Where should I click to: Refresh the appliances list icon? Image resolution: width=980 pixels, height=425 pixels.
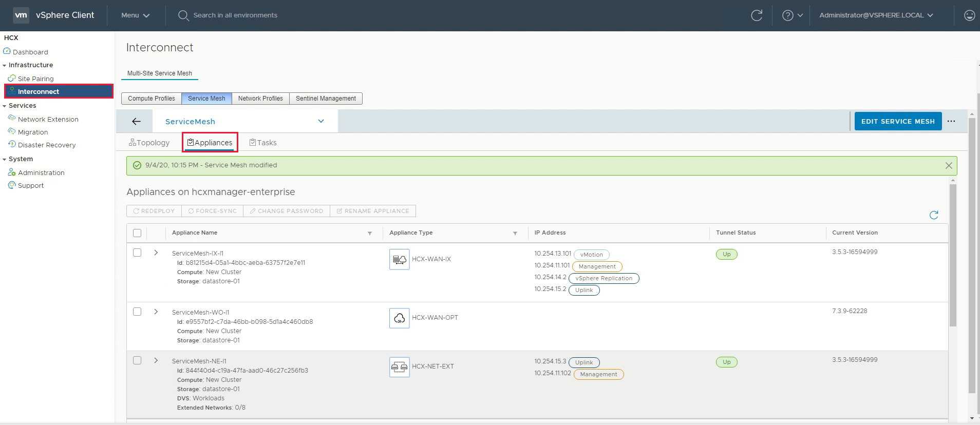[934, 215]
